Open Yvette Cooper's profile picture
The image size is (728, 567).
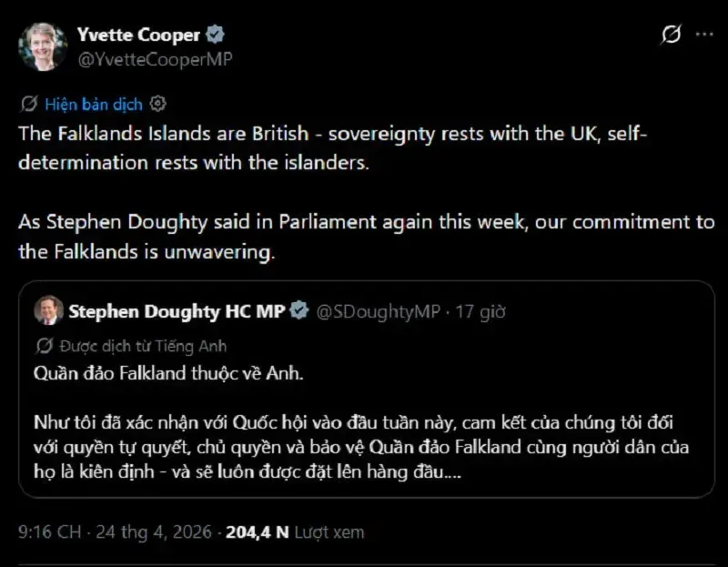(x=42, y=46)
